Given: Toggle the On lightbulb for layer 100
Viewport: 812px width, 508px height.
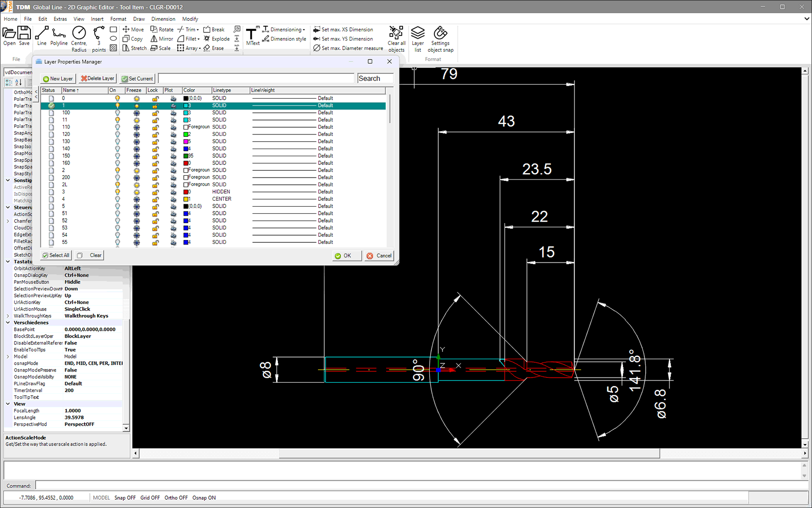Looking at the screenshot, I should [x=117, y=113].
